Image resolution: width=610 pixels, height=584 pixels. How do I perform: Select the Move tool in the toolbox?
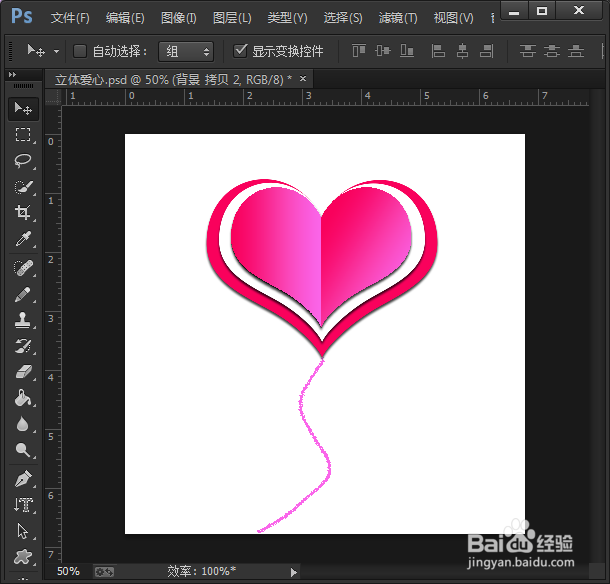pyautogui.click(x=23, y=108)
